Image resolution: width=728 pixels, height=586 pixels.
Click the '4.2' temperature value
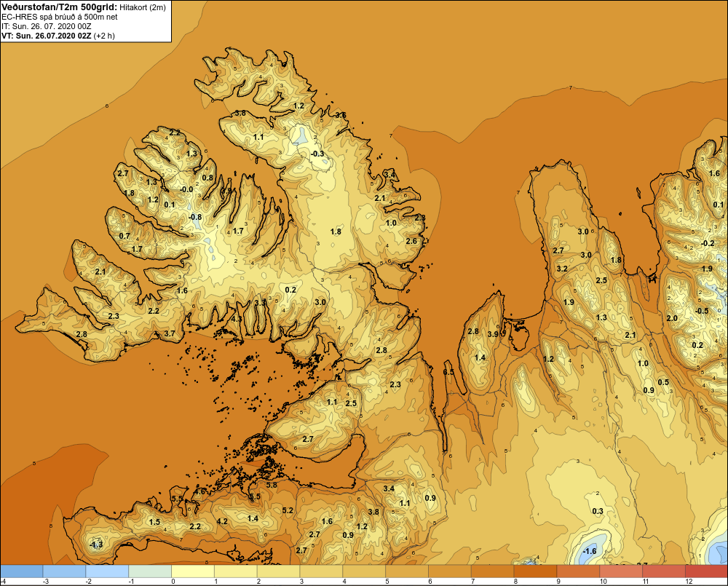pyautogui.click(x=222, y=521)
